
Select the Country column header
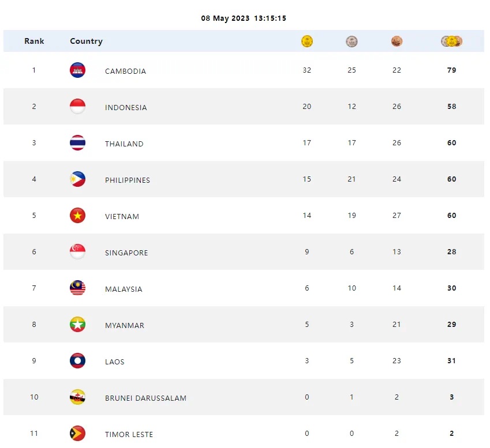(86, 41)
